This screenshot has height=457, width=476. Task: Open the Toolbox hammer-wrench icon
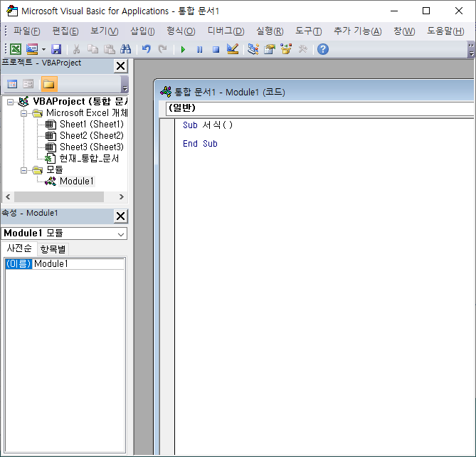pos(302,49)
